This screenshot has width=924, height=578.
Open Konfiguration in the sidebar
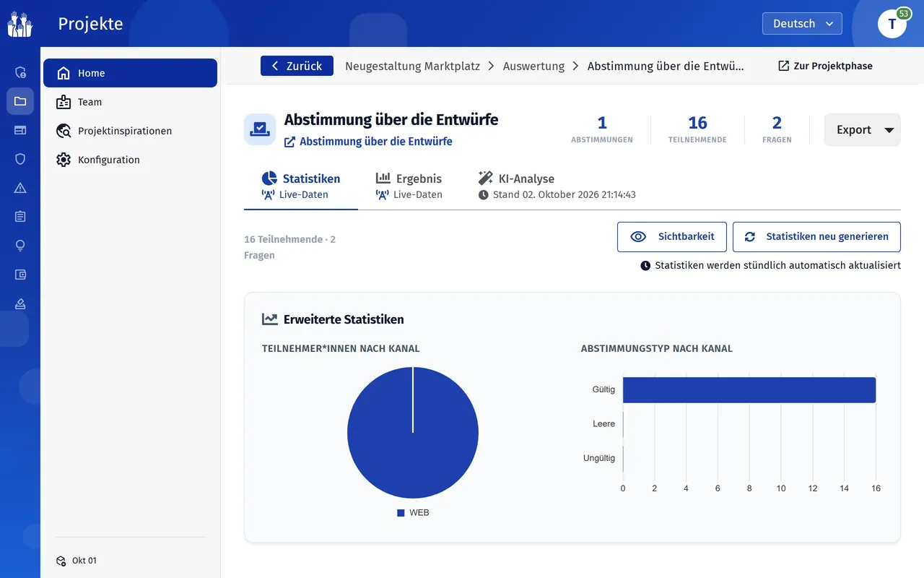click(130, 160)
